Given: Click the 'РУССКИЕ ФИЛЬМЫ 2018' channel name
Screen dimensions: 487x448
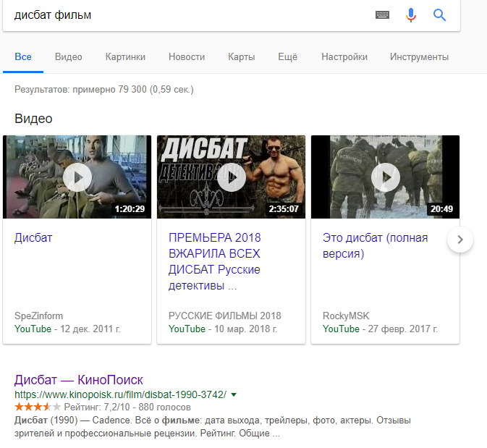Looking at the screenshot, I should pos(224,316).
